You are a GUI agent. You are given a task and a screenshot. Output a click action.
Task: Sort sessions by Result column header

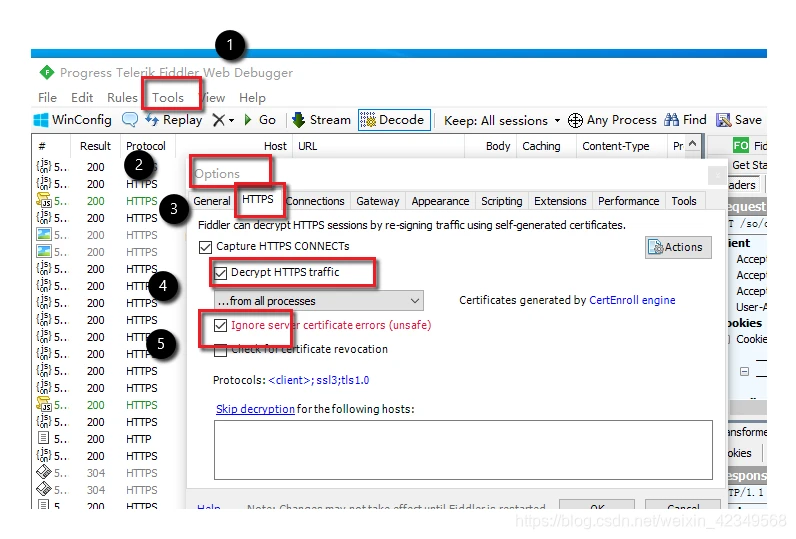[95, 146]
